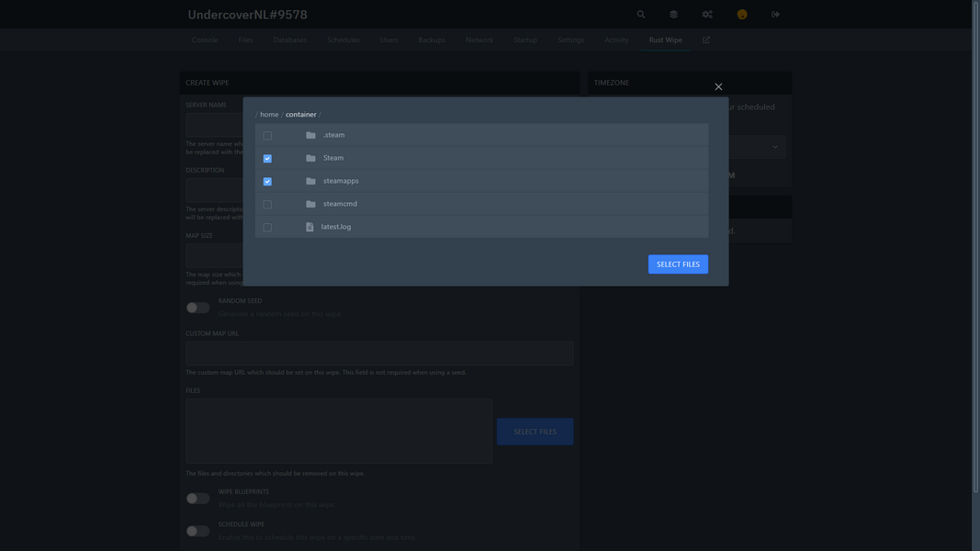Switch to the Console tab
This screenshot has height=551, width=980.
click(205, 40)
